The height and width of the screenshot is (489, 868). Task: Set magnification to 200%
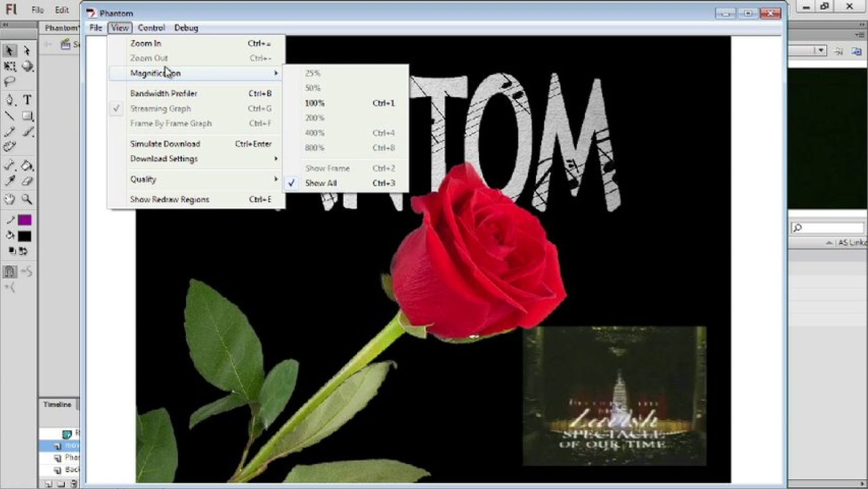345,118
